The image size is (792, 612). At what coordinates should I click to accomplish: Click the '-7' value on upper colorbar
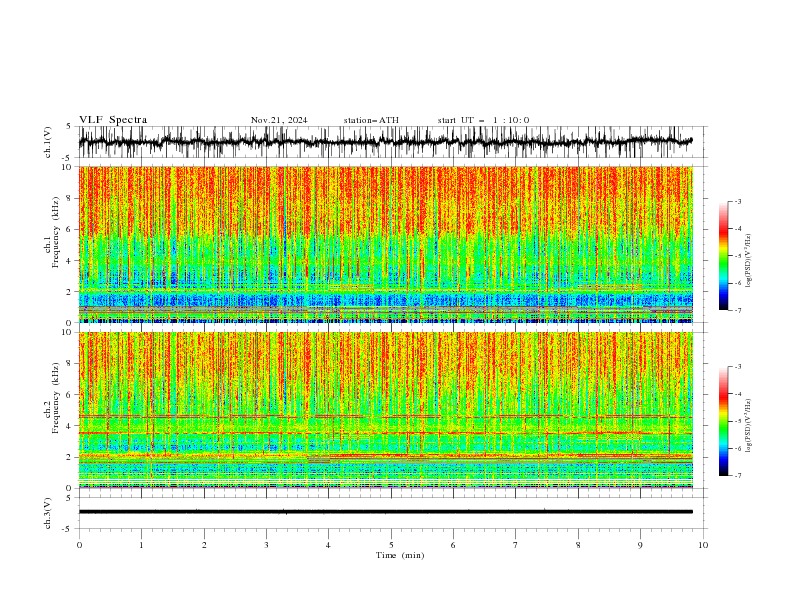pyautogui.click(x=737, y=310)
